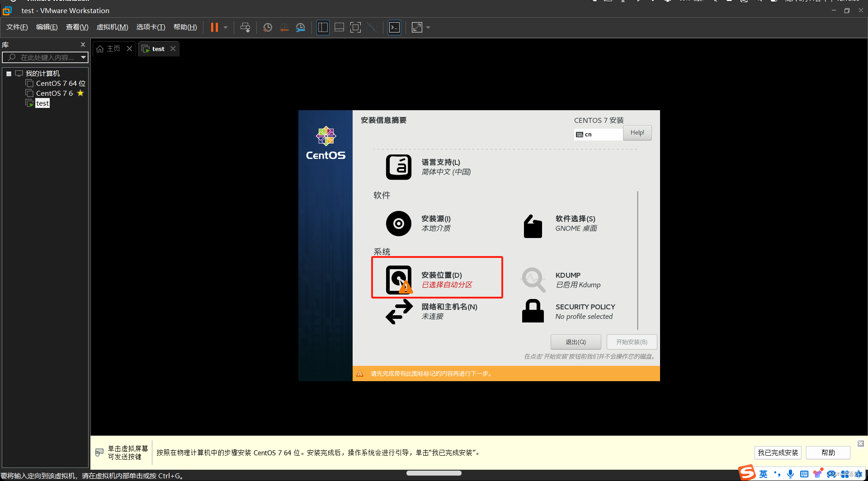Open the 帮助(H) menu
This screenshot has width=868, height=481.
185,27
